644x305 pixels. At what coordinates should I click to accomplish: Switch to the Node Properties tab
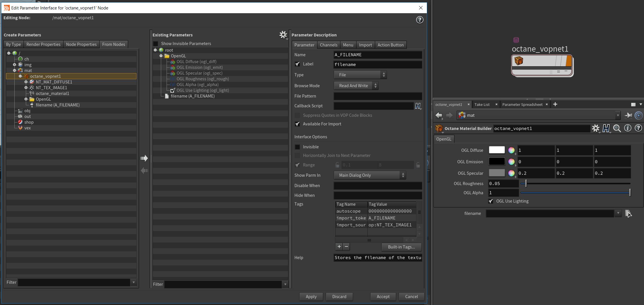pos(81,44)
